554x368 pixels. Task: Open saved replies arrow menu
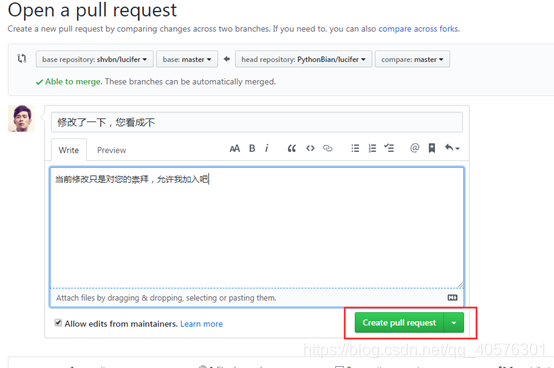click(452, 148)
